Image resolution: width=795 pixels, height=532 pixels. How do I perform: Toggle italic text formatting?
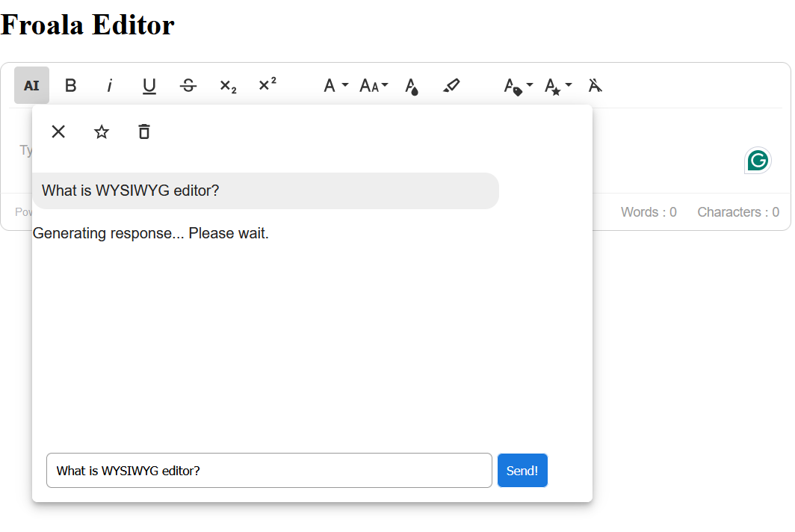[110, 85]
